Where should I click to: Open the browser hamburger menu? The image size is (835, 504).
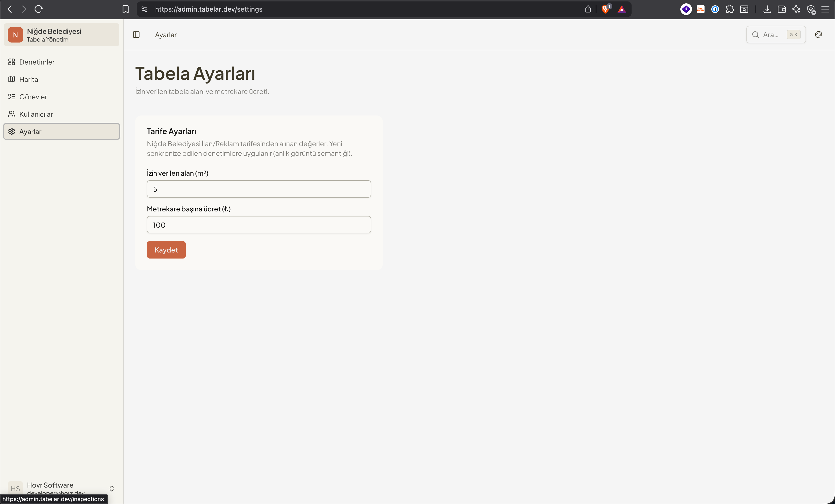(x=826, y=9)
